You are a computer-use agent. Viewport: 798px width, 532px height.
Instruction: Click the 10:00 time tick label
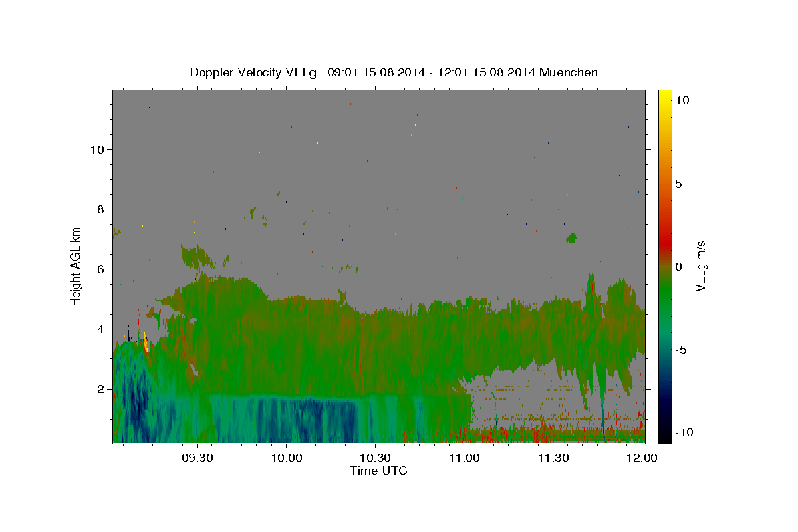[287, 458]
